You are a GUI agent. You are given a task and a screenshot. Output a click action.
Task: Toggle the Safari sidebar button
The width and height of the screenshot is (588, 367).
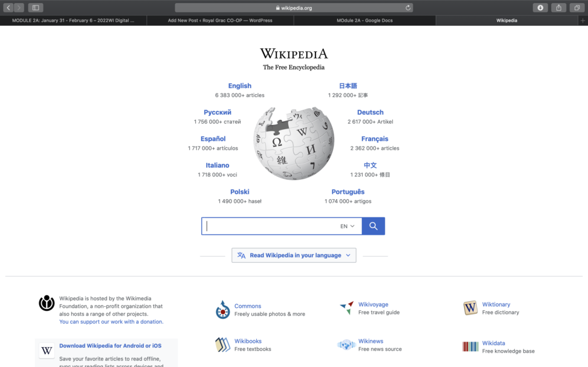[36, 7]
